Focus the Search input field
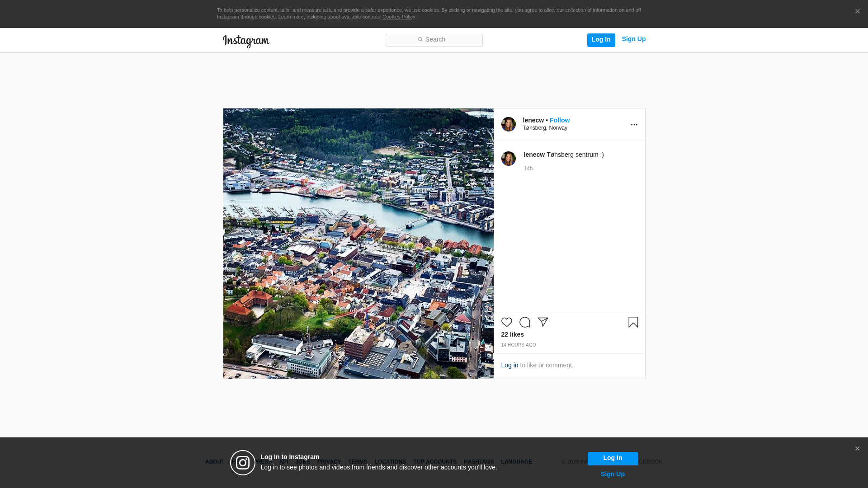 pyautogui.click(x=434, y=40)
